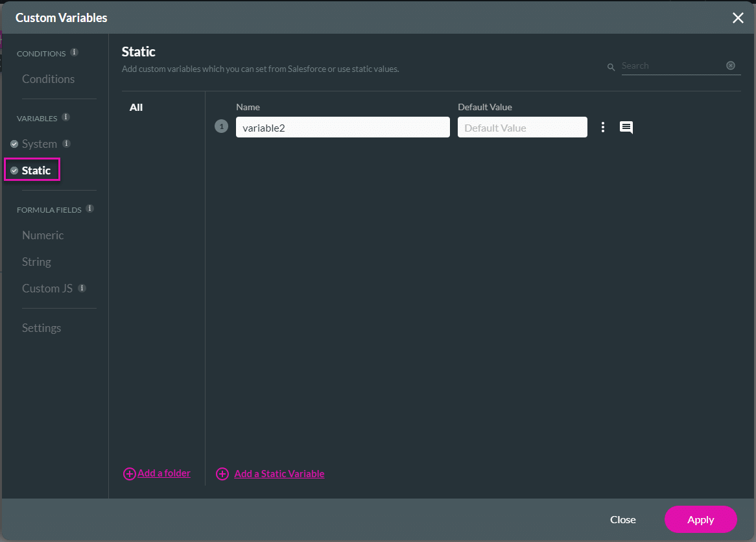Click the CONDITIONS info icon

click(x=74, y=53)
